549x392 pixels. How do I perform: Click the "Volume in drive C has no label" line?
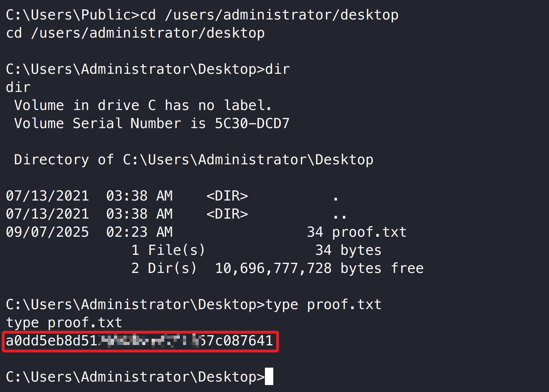143,105
